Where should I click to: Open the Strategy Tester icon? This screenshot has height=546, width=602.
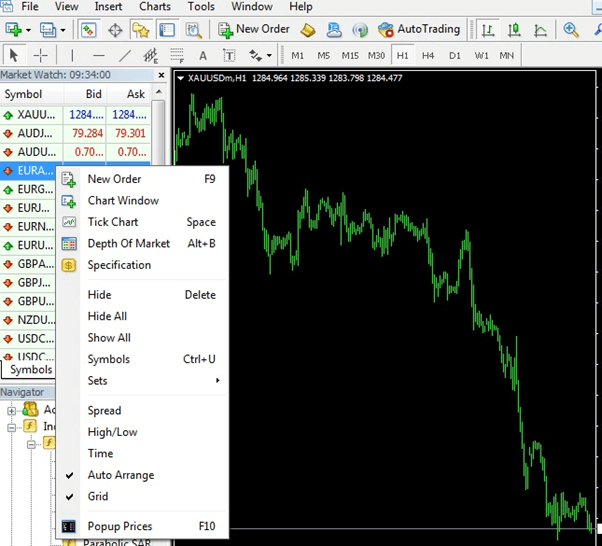coord(193,30)
